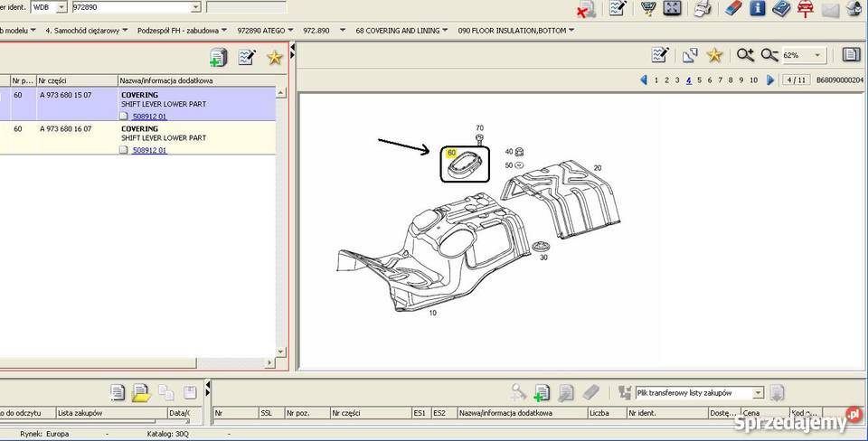
Task: Click the red car on lift icon
Action: coord(805,8)
